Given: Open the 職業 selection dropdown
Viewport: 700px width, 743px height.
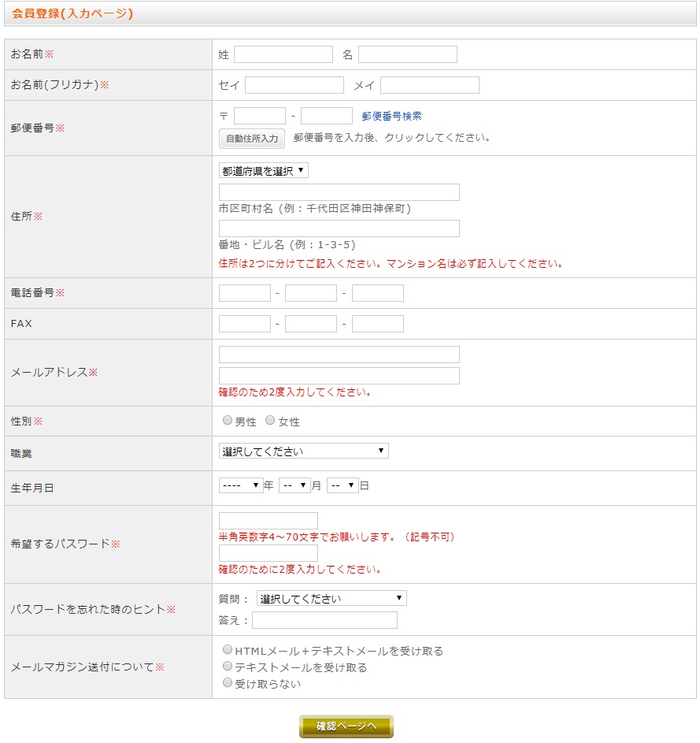Looking at the screenshot, I should (303, 451).
